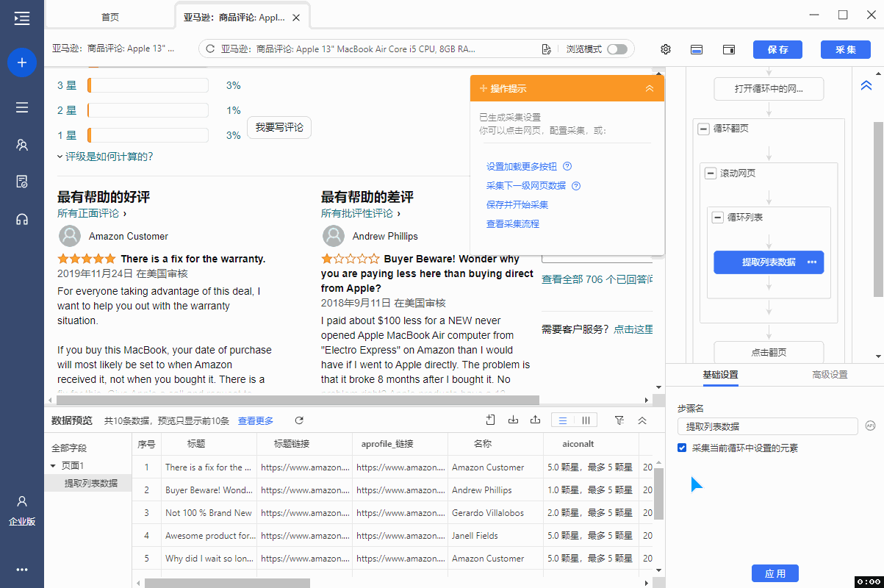This screenshot has height=588, width=884.
Task: Collapse the 滚动网页 node
Action: click(x=711, y=173)
